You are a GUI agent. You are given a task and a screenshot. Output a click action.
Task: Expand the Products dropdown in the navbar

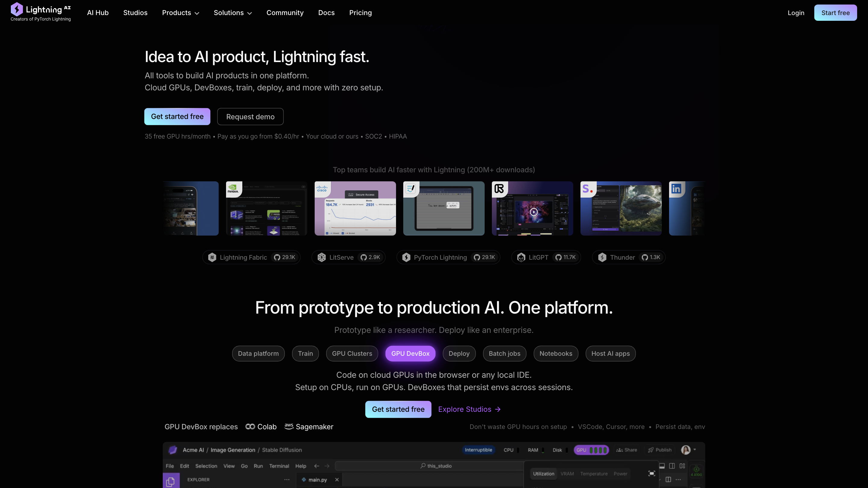181,13
